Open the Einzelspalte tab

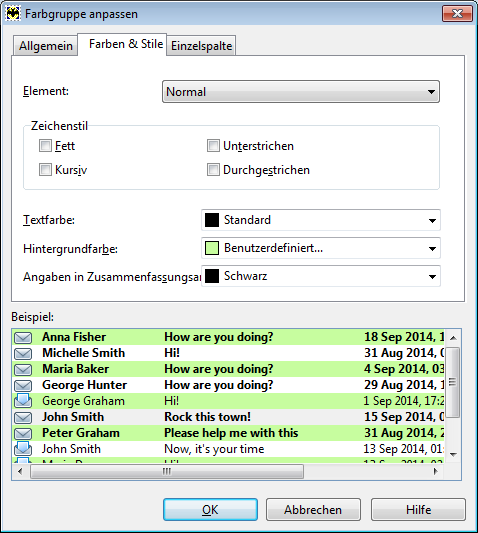pos(201,46)
